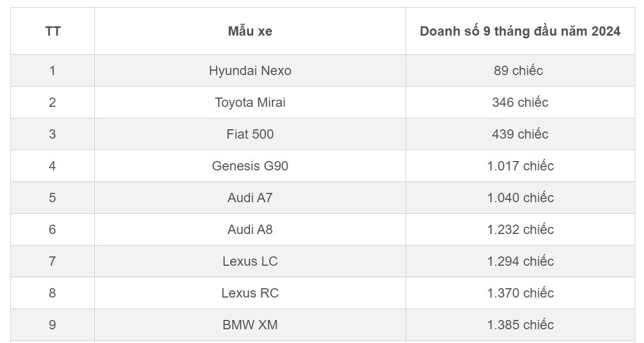Click the 1.232 chiếc sales value
The width and height of the screenshot is (644, 343).
(x=520, y=230)
